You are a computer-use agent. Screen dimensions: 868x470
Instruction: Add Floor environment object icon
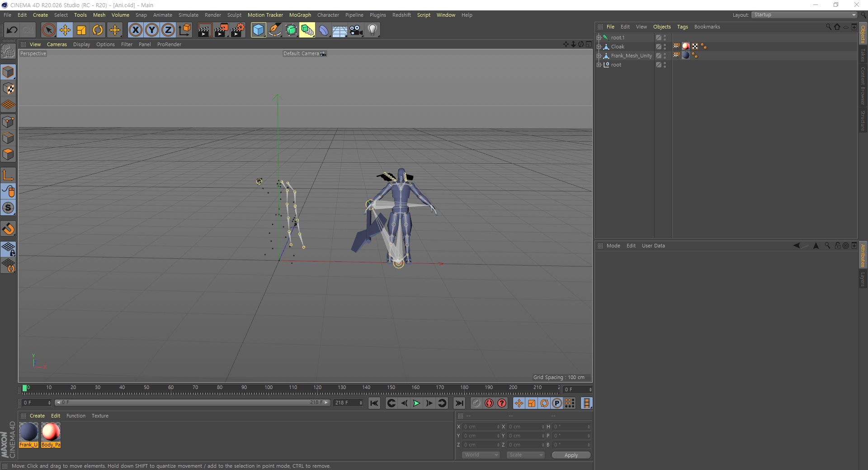tap(340, 30)
